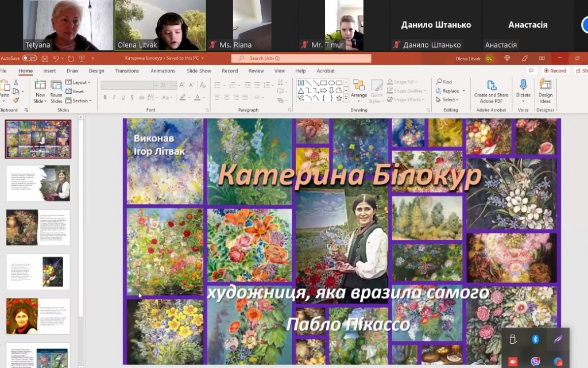Click Increase Font Size icon

182,85
